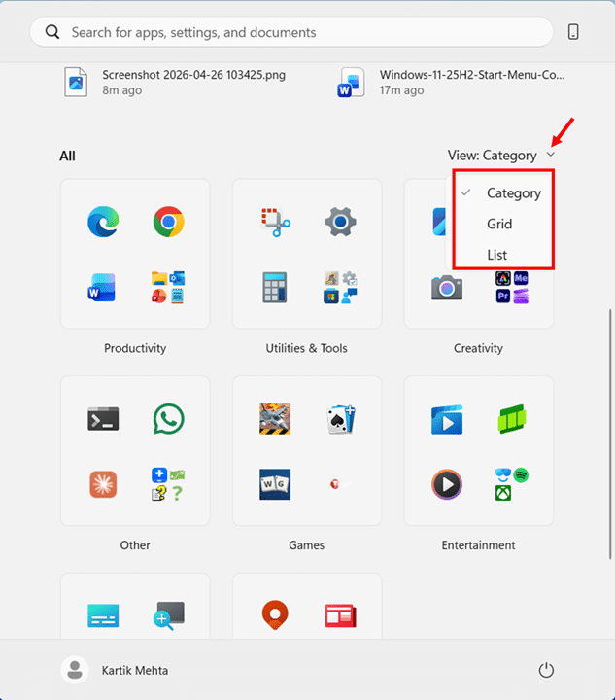This screenshot has height=700, width=615.
Task: Select the checked Category view option
Action: click(x=513, y=192)
